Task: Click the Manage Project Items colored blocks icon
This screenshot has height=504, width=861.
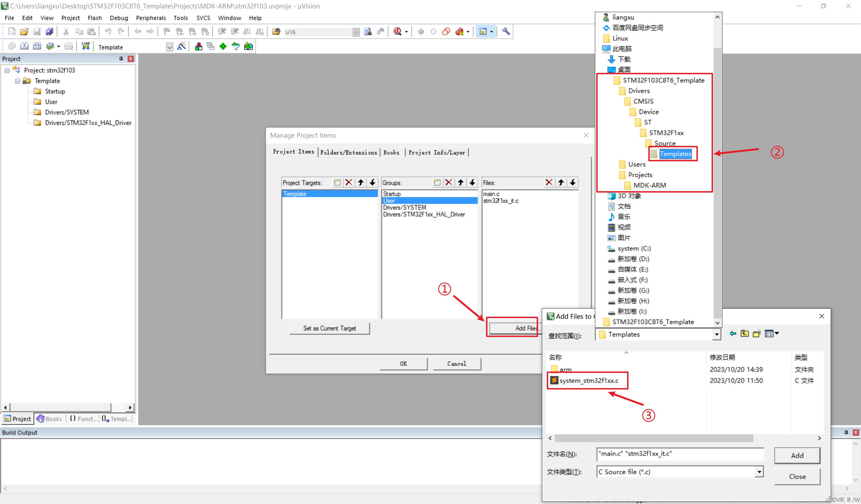Action: pyautogui.click(x=198, y=46)
